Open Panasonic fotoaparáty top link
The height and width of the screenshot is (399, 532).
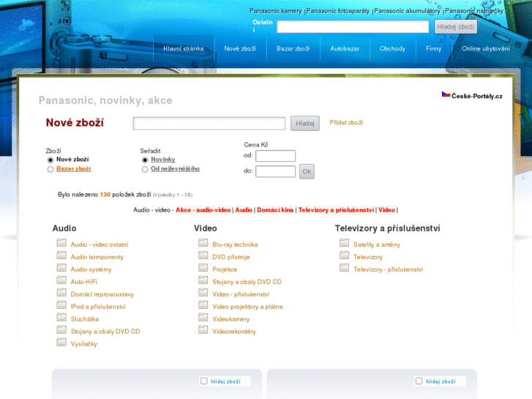pyautogui.click(x=337, y=11)
